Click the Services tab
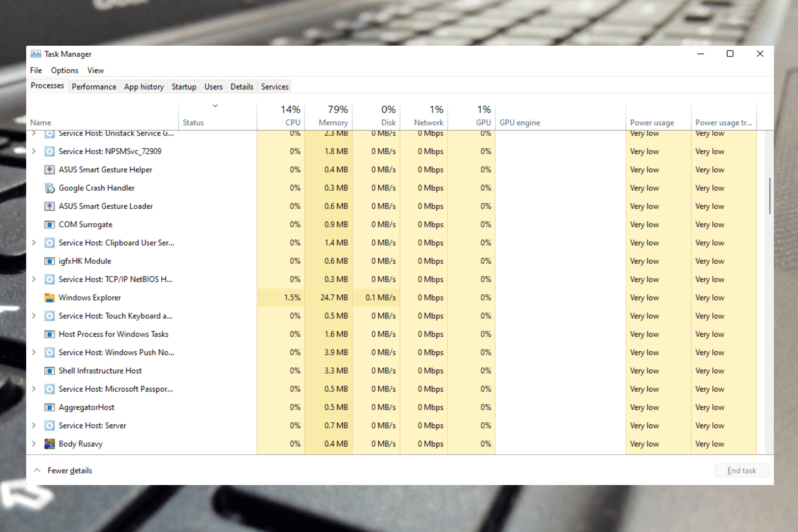Viewport: 798px width, 532px height. click(274, 87)
